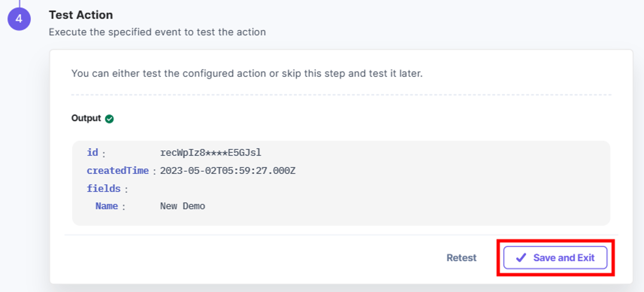This screenshot has height=292, width=644.
Task: Click the timestamp value 2023-05-02T05:59:27.000Z
Action: click(228, 171)
